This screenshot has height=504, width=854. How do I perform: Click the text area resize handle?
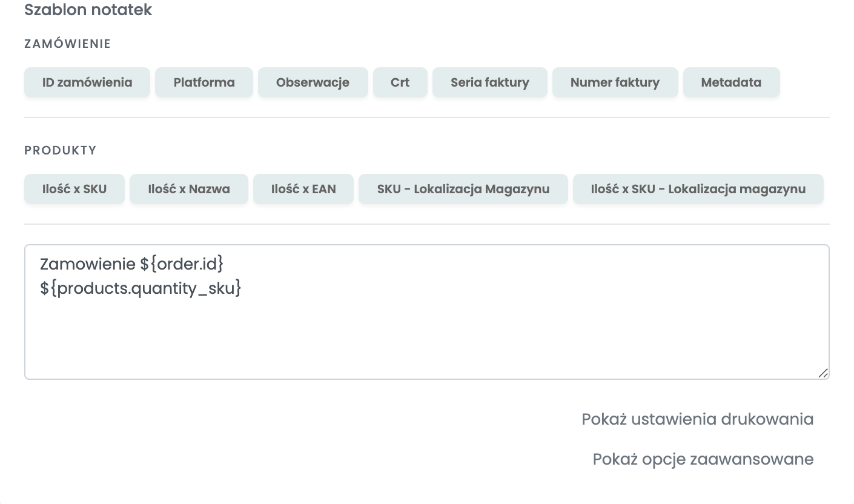pyautogui.click(x=823, y=373)
